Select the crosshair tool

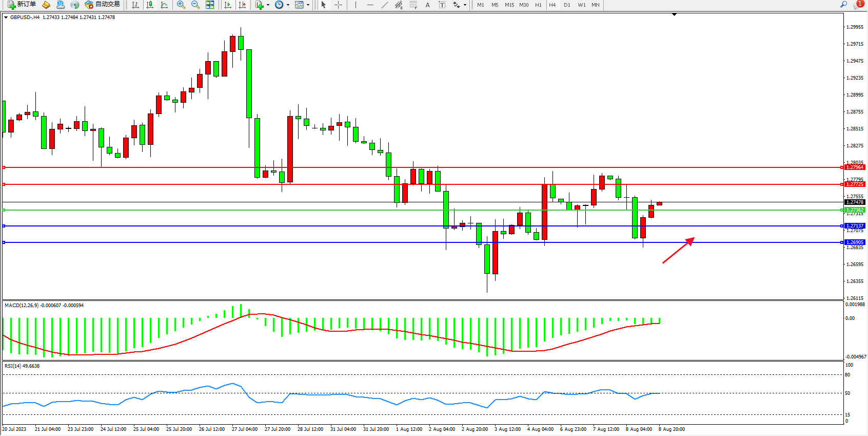pyautogui.click(x=339, y=5)
